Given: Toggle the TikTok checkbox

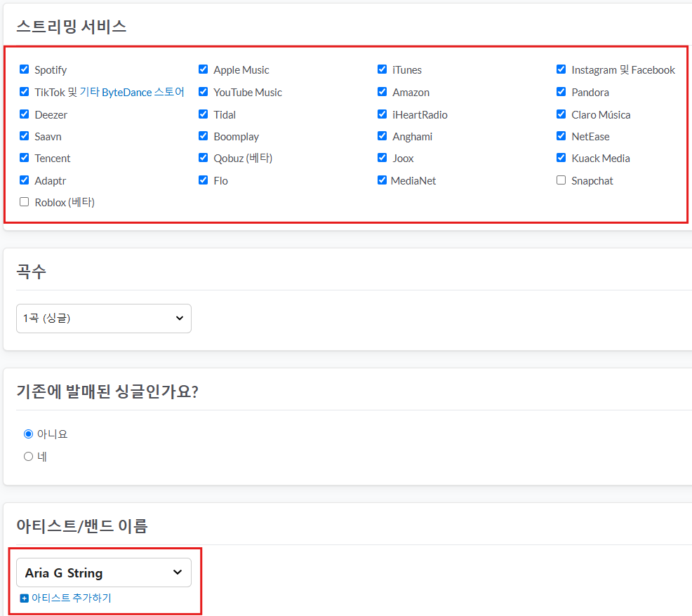Looking at the screenshot, I should point(25,92).
